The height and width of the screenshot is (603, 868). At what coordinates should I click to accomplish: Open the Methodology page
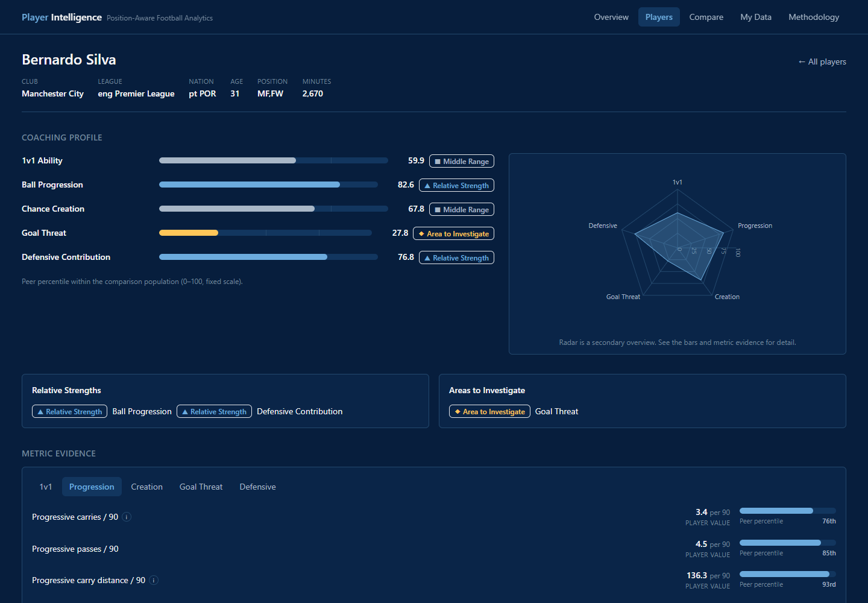814,17
